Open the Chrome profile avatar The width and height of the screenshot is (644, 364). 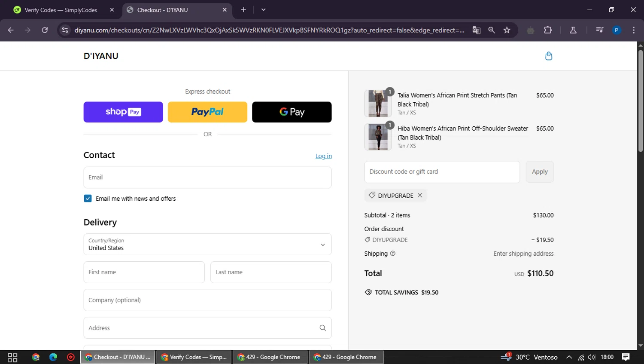[x=617, y=30]
